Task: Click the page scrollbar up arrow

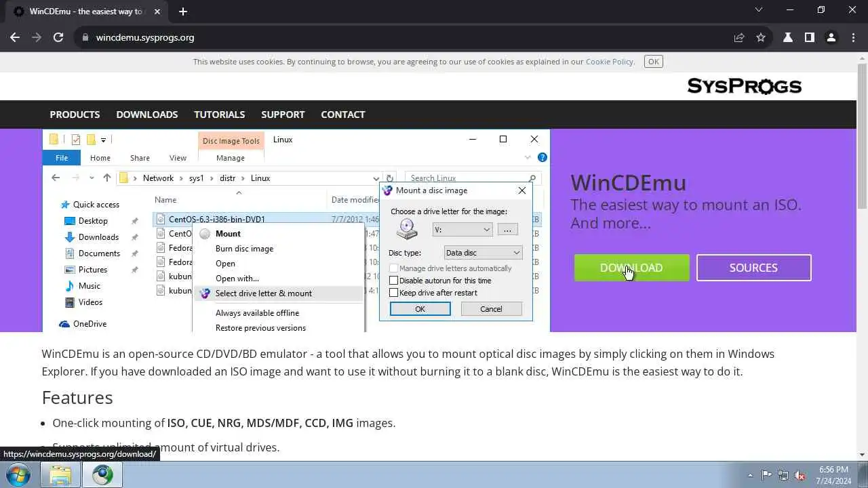Action: (x=862, y=59)
